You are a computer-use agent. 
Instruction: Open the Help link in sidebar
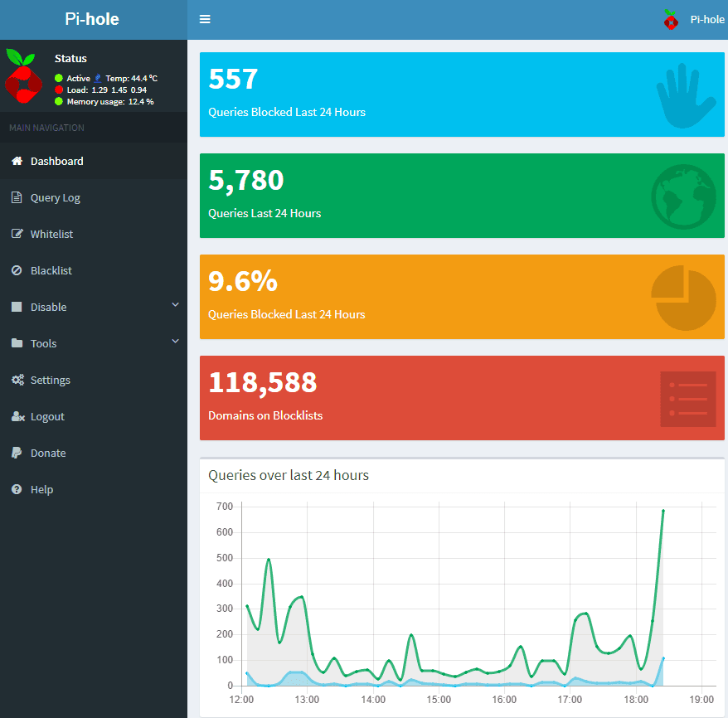(x=94, y=489)
